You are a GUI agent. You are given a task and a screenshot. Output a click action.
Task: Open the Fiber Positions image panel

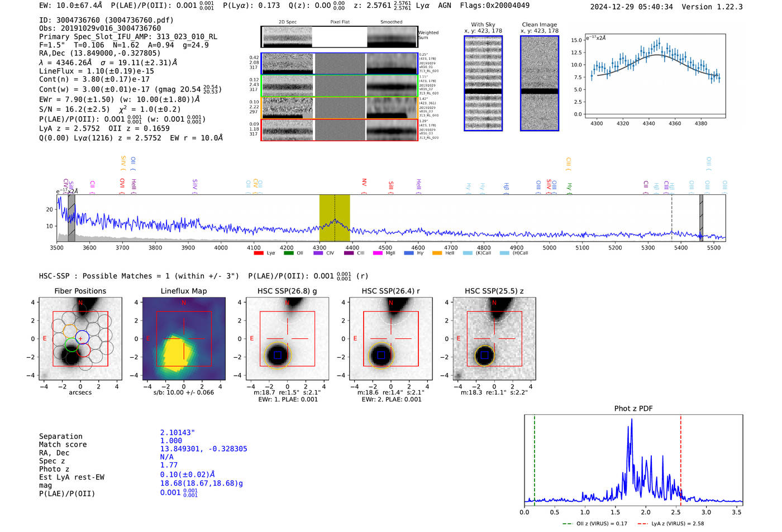point(80,338)
